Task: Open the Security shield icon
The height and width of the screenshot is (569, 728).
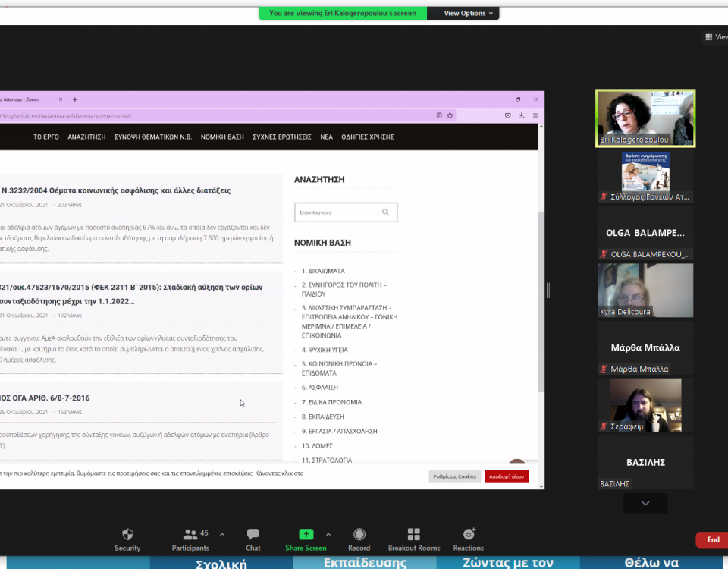Action: coord(127,534)
